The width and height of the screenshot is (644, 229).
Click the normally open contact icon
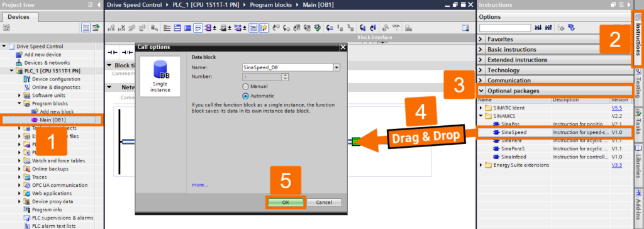click(112, 53)
